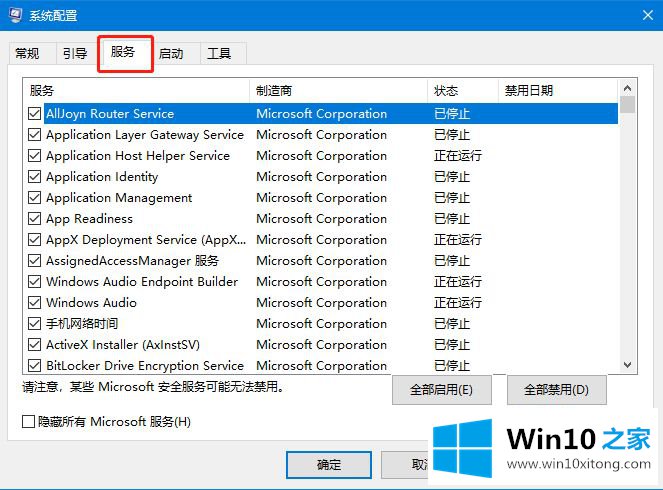Click 已停止 status of App Readiness row

click(x=452, y=219)
